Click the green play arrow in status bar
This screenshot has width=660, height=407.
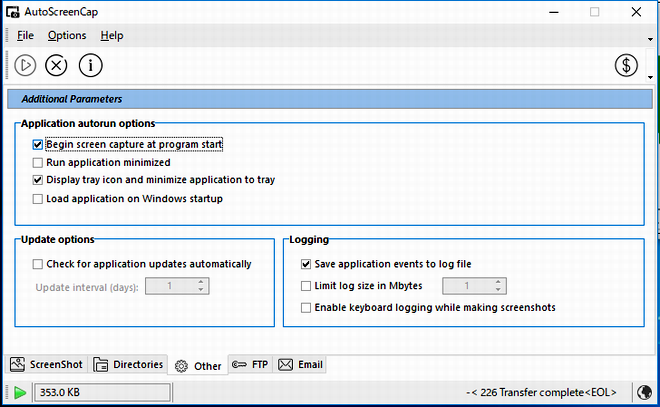(20, 392)
